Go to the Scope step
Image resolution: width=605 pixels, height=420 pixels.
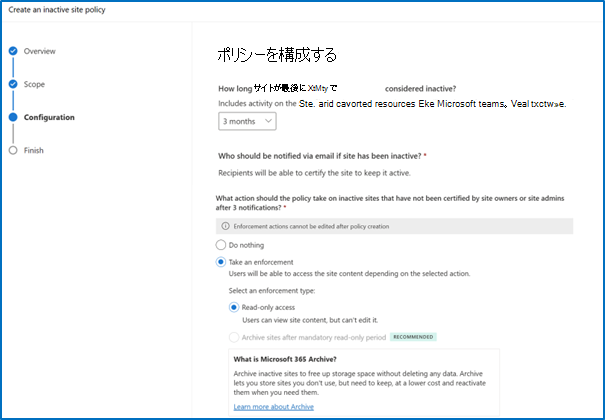[34, 84]
